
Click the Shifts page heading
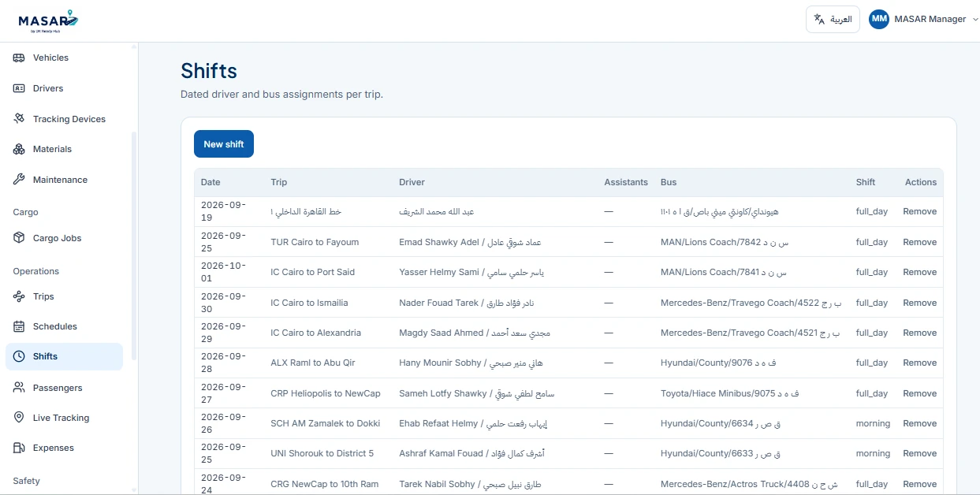[x=209, y=71]
